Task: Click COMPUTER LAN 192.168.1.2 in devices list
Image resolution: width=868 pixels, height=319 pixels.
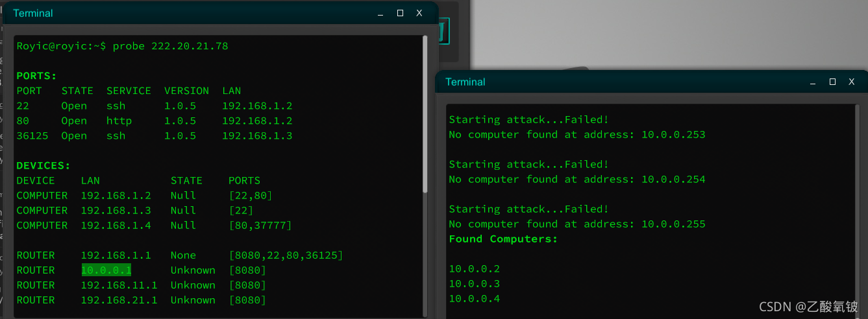Action: tap(116, 195)
